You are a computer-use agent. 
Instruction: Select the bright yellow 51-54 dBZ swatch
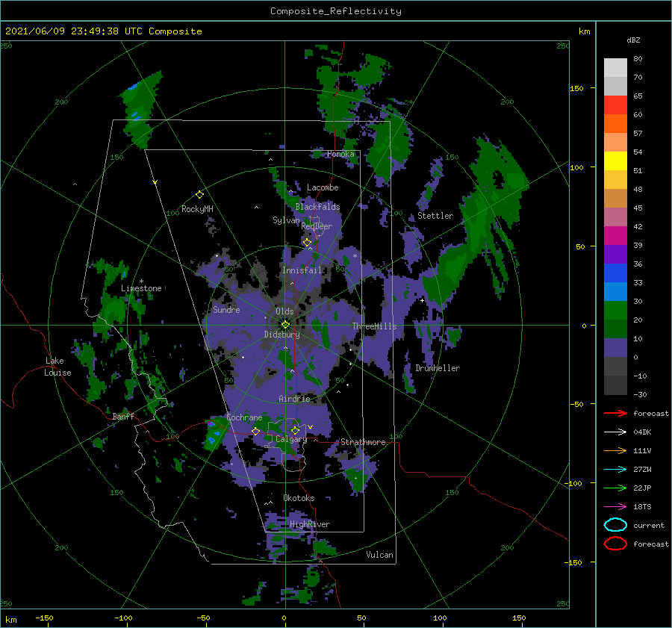tap(615, 161)
